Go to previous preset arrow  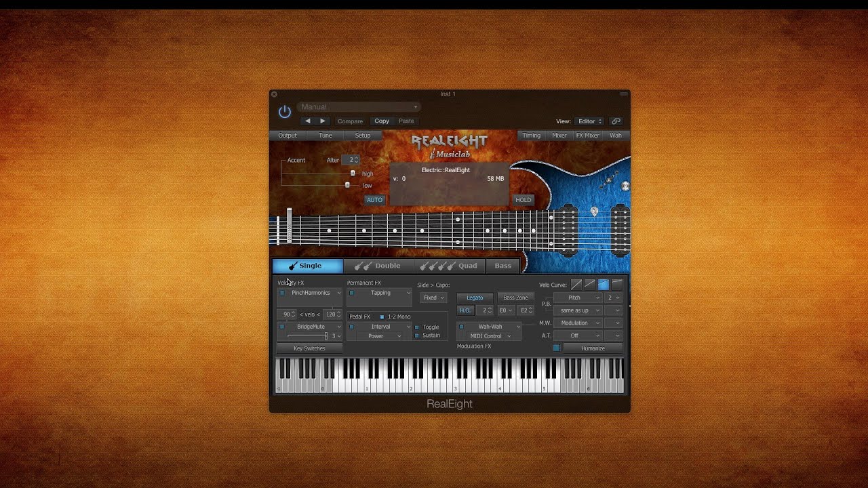click(x=307, y=121)
